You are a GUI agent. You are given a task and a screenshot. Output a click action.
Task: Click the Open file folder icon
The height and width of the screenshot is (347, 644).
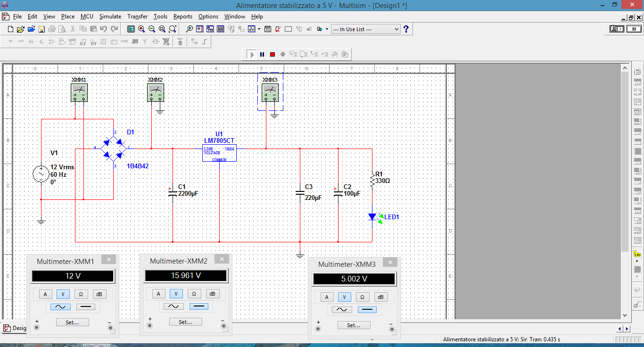[21, 29]
